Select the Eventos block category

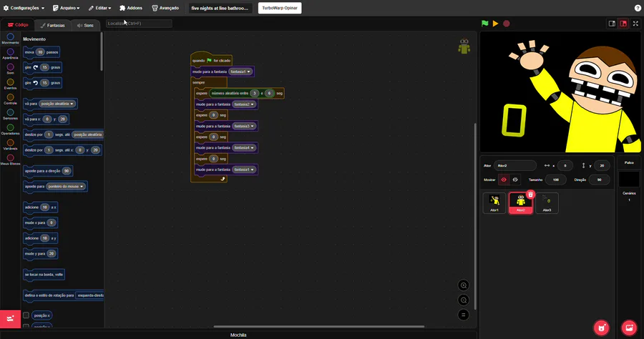(x=10, y=84)
